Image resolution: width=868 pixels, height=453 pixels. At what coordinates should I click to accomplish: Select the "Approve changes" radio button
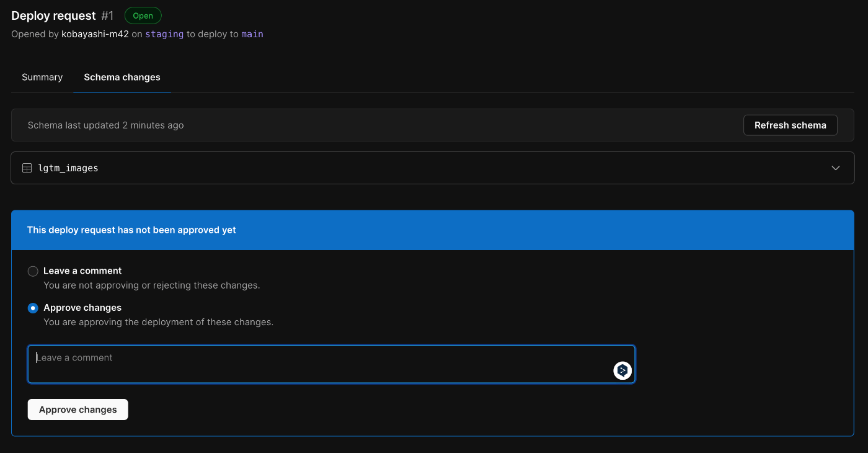(33, 308)
